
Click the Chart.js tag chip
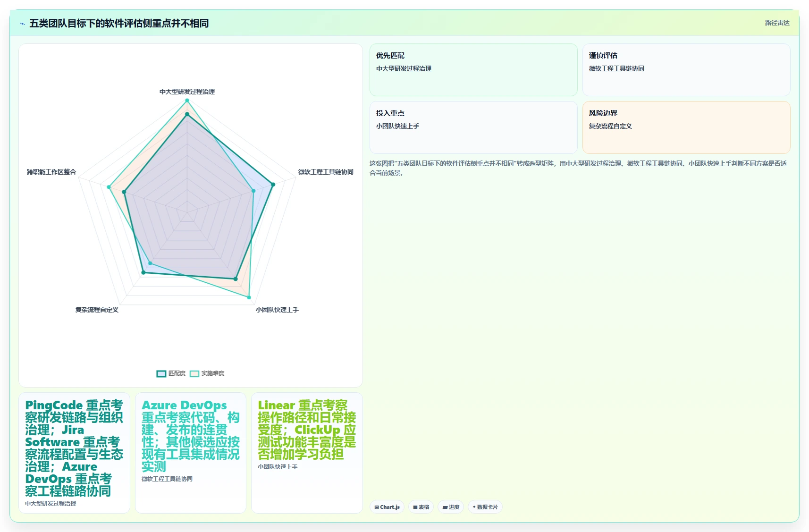coord(387,507)
